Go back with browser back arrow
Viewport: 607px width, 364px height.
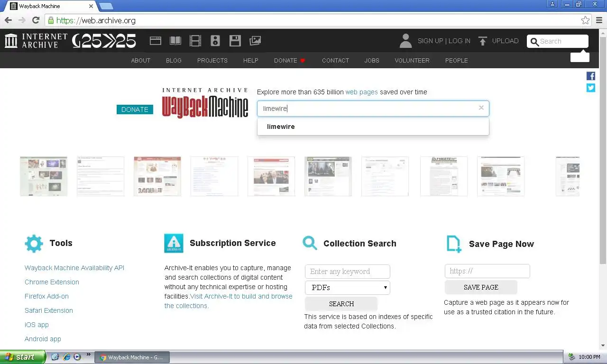tap(8, 20)
